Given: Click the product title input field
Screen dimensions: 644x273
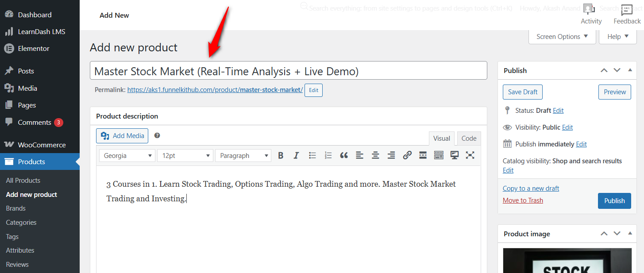Looking at the screenshot, I should (x=288, y=71).
